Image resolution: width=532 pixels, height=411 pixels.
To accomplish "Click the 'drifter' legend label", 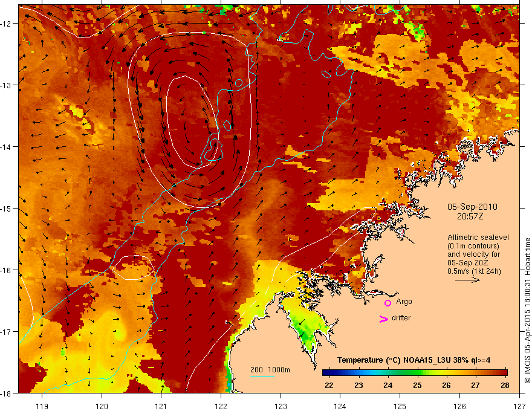I will [401, 318].
